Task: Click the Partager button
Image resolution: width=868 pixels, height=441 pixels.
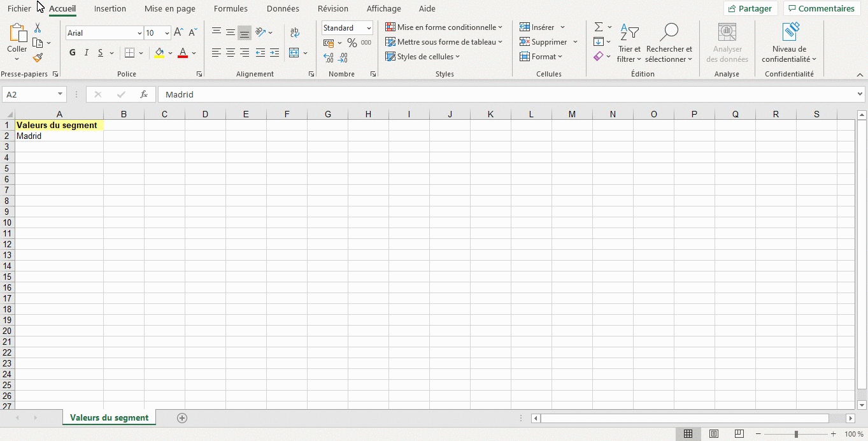Action: 750,9
